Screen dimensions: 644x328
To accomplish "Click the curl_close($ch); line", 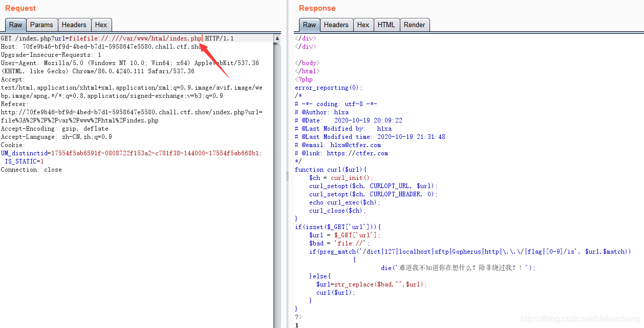I will coord(338,211).
